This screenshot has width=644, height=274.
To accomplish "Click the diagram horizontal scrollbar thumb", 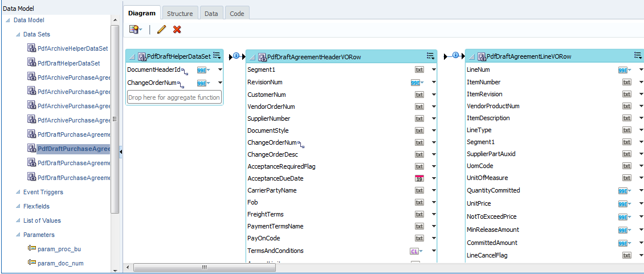I will click(x=205, y=267).
